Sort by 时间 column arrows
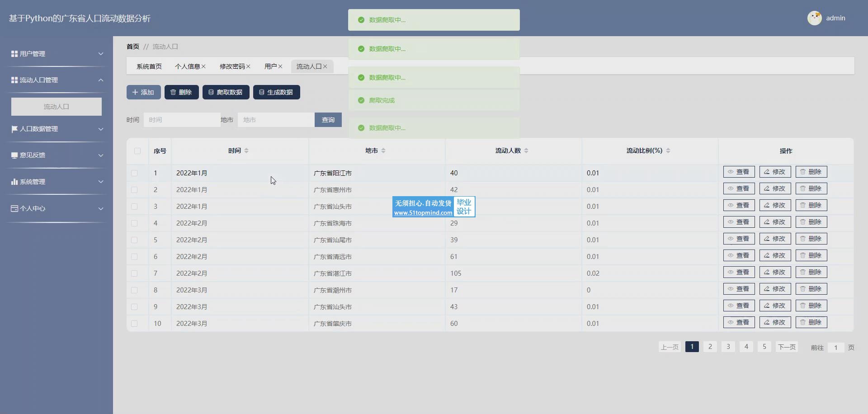 (246, 151)
